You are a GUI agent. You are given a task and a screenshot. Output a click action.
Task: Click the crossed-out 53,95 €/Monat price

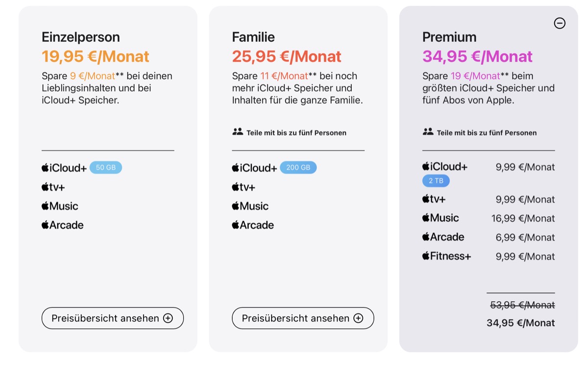(x=521, y=304)
